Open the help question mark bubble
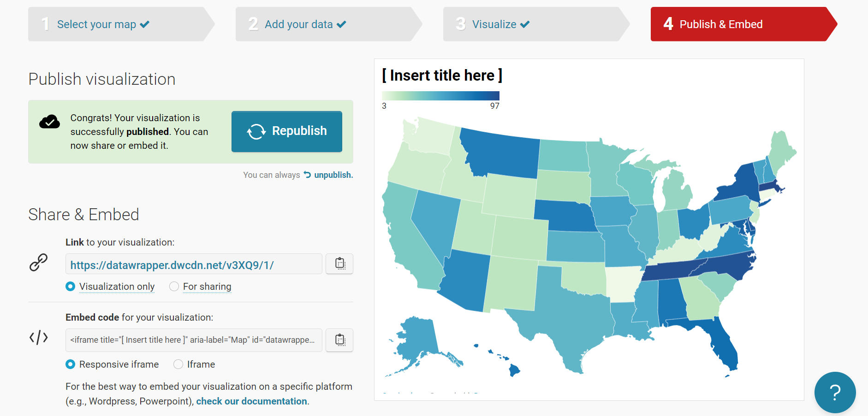Screen dimensions: 868x416 [835, 392]
